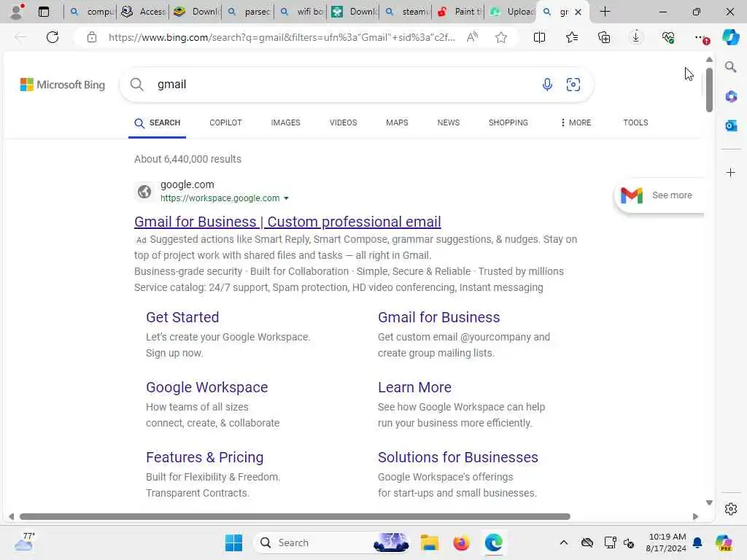Image resolution: width=747 pixels, height=560 pixels.
Task: Open the taskbar weather widget 77°
Action: pyautogui.click(x=25, y=542)
